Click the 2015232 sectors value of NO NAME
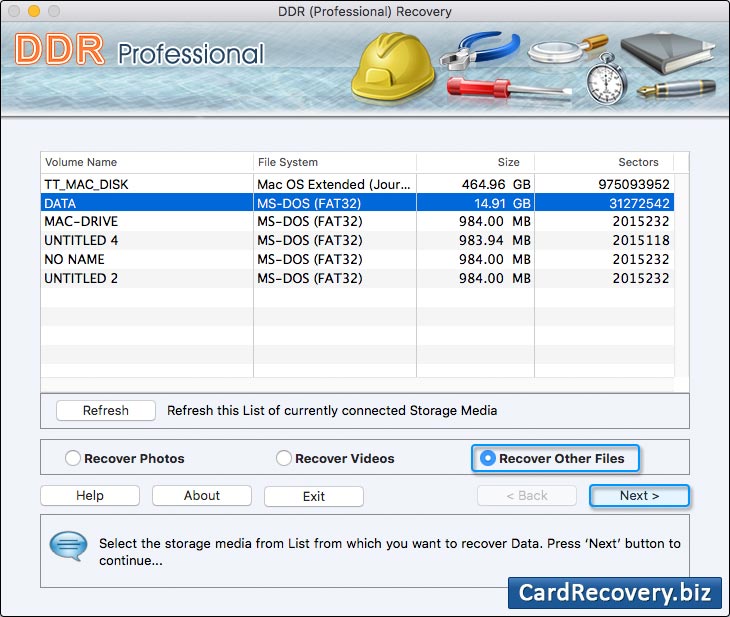 tap(641, 259)
